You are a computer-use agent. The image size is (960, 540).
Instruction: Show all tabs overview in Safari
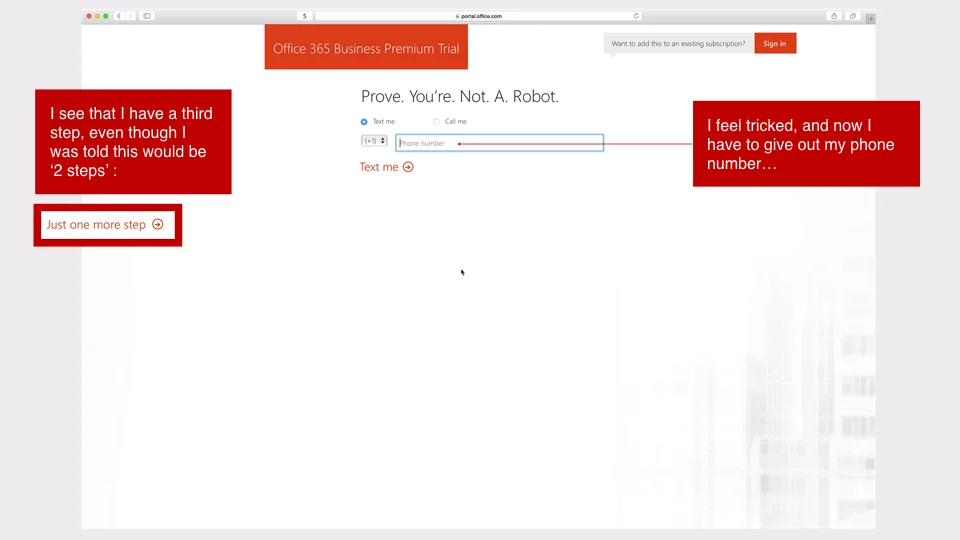[x=853, y=16]
